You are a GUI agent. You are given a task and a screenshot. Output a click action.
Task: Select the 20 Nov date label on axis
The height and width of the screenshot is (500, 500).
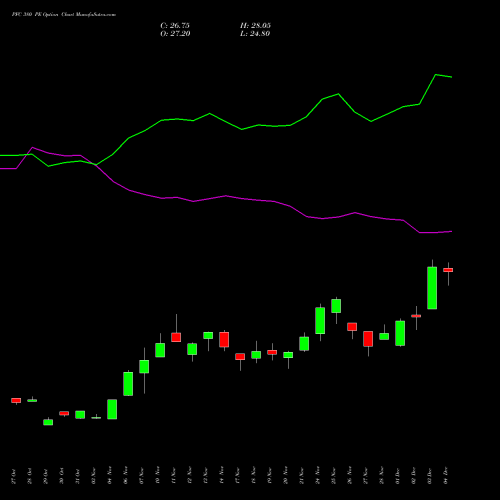286,475
